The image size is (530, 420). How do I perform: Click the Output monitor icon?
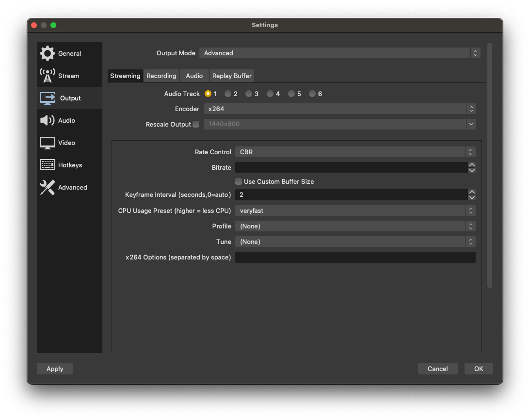tap(48, 98)
